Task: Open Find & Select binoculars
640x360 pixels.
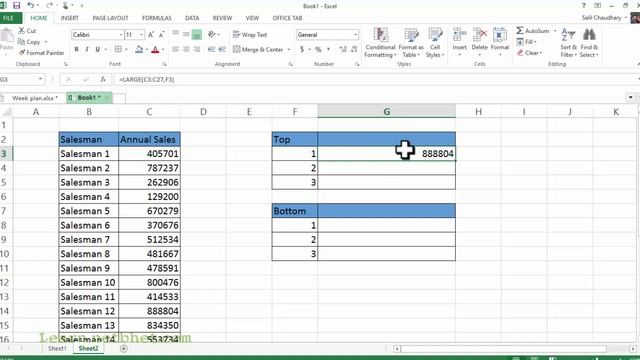Action: [589, 43]
